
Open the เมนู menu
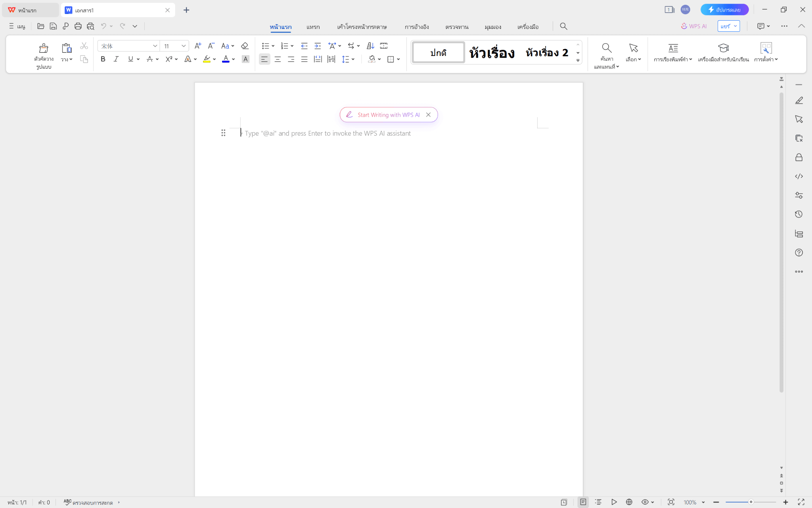(17, 26)
